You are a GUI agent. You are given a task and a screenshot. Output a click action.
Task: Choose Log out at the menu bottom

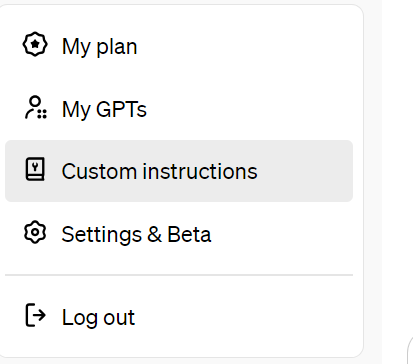(179, 317)
